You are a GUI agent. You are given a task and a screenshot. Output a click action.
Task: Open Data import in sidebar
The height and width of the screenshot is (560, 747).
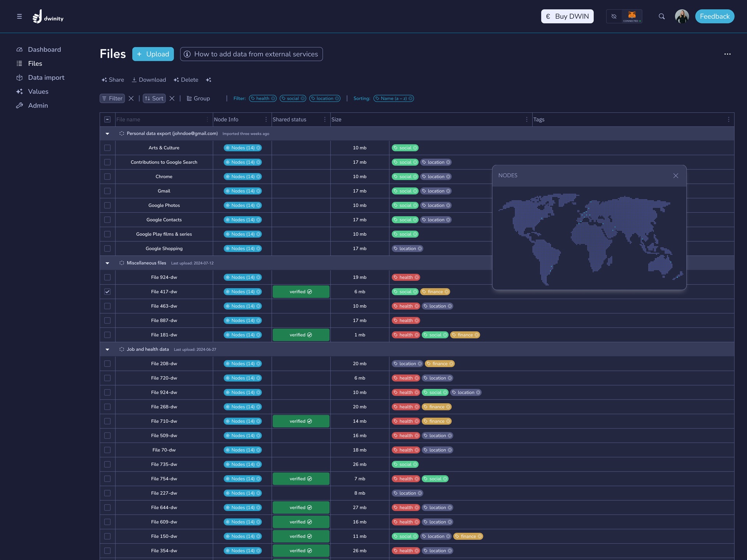coord(46,77)
